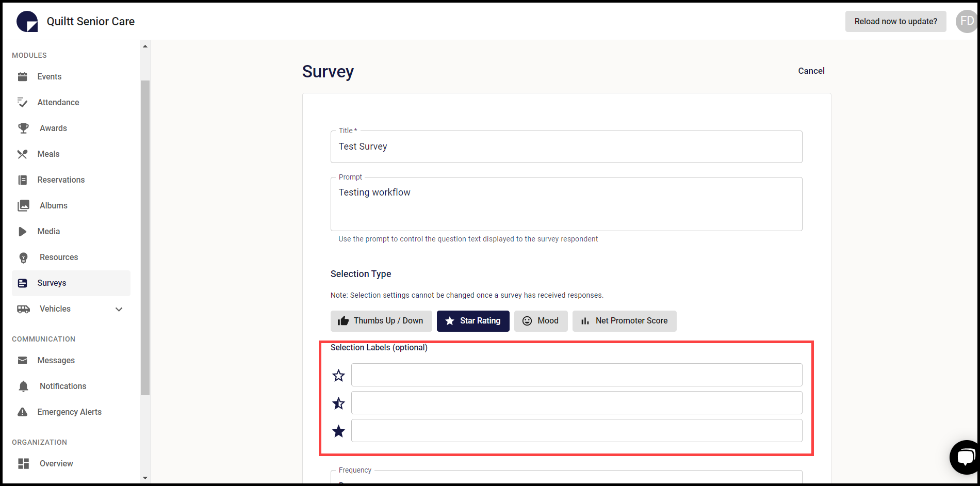980x486 pixels.
Task: Click the Attendance checklist icon
Action: coord(23,103)
